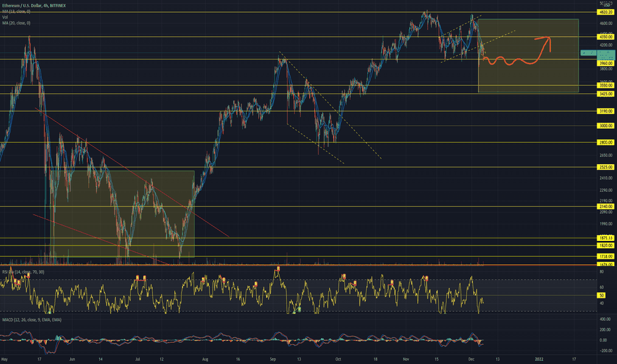Click the 3000.00 price label
This screenshot has width=617, height=364.
(x=606, y=126)
